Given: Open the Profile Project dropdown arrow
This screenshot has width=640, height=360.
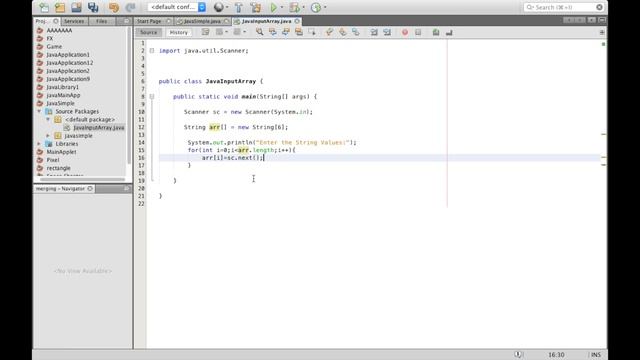Looking at the screenshot, I should coord(325,7).
